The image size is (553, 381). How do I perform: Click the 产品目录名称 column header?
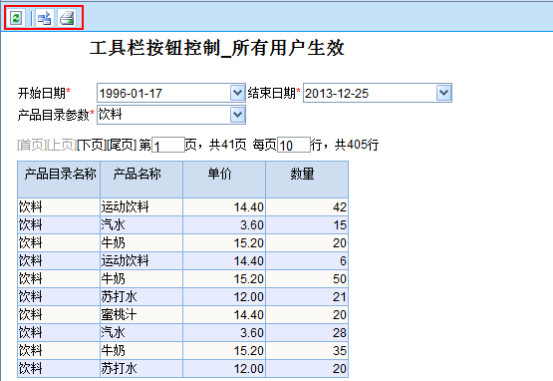tap(59, 179)
